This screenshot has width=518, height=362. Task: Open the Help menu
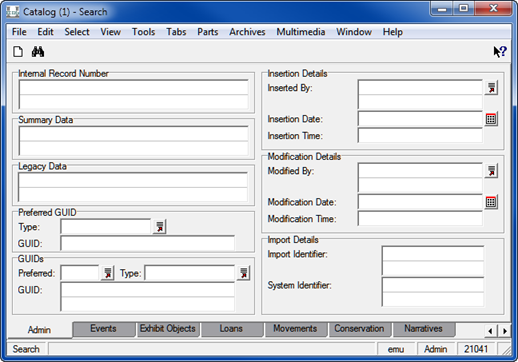pyautogui.click(x=393, y=32)
